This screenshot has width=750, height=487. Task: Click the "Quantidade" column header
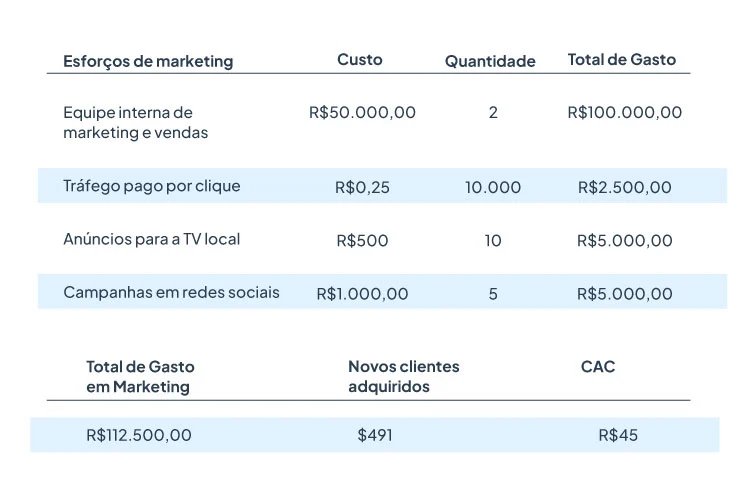coord(490,61)
